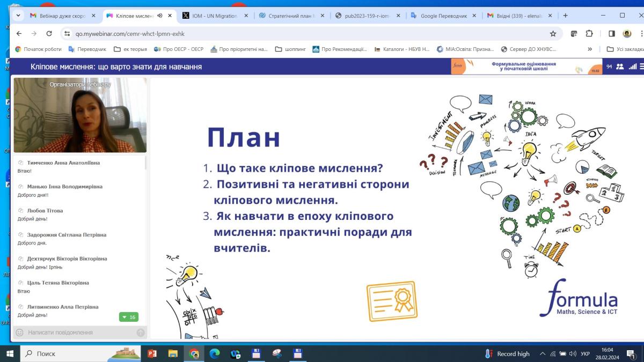Open PowerPoint from the taskbar
The width and height of the screenshot is (644, 362).
152,353
